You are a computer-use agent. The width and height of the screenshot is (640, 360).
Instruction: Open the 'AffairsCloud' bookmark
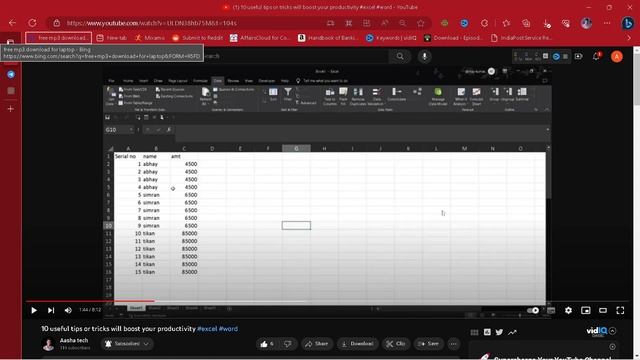tap(260, 38)
